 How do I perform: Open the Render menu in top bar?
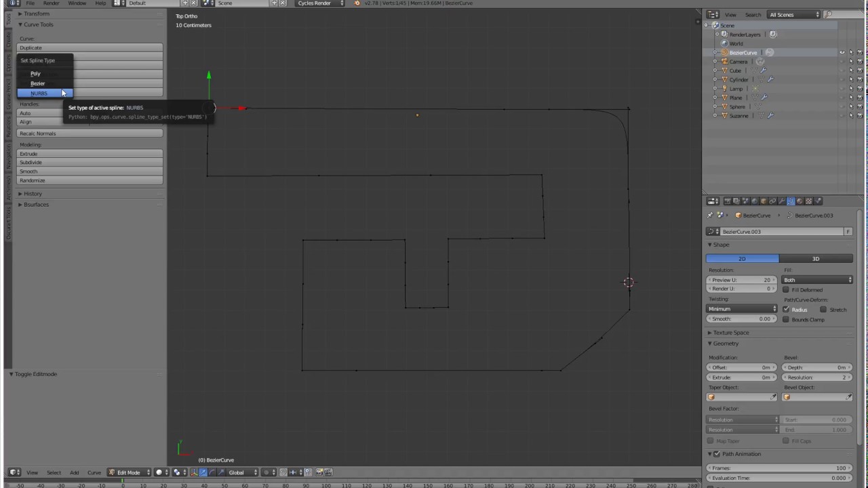pos(52,3)
